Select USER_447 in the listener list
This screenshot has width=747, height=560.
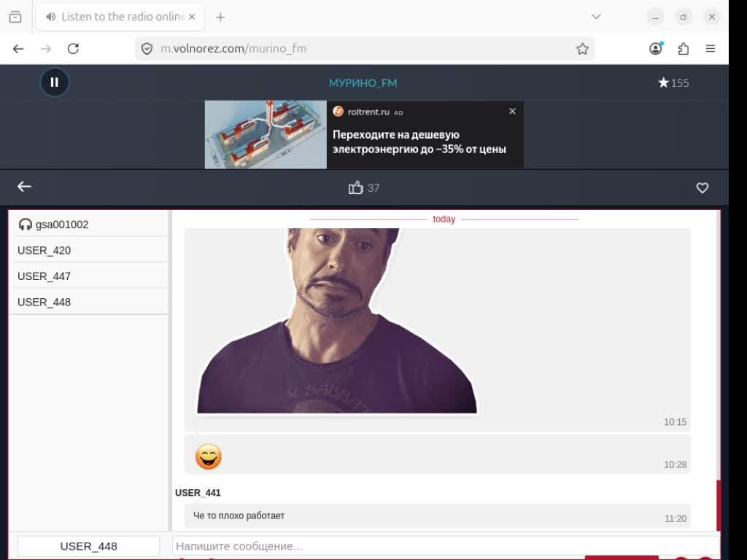88,276
